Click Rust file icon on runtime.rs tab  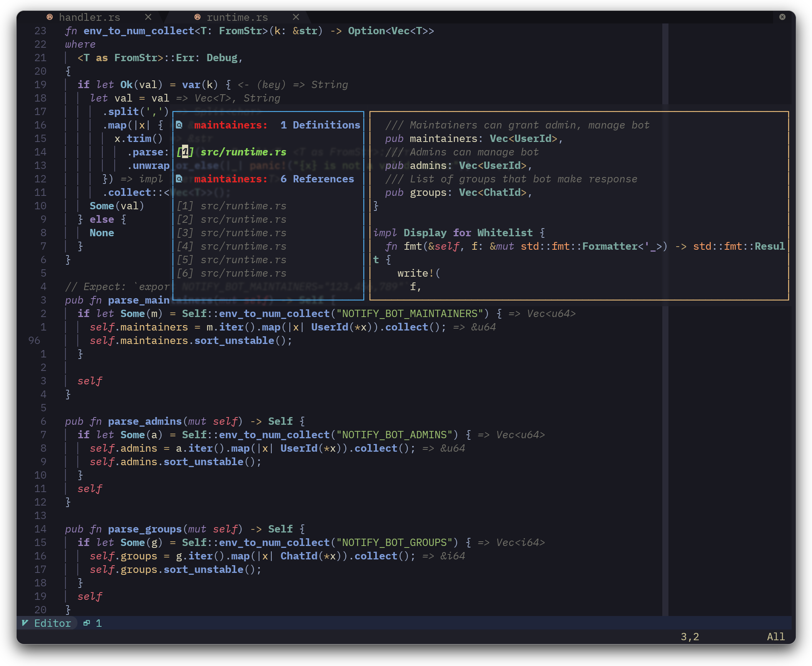point(197,17)
